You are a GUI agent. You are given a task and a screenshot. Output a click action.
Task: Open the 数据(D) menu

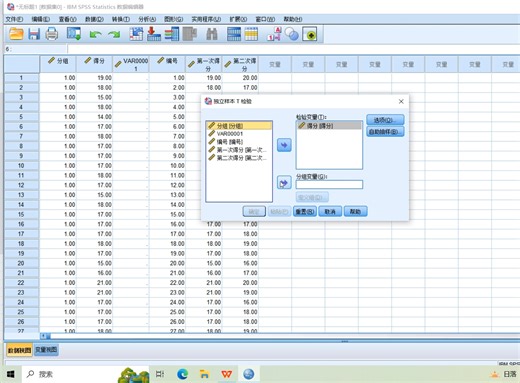click(94, 19)
